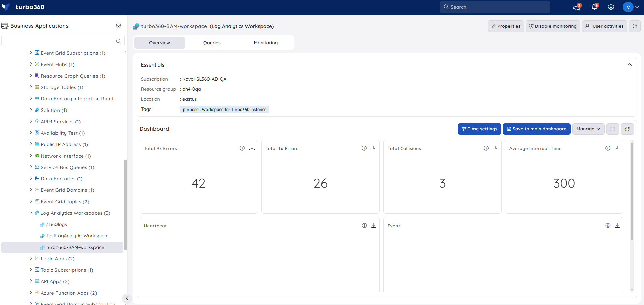The height and width of the screenshot is (305, 644).
Task: Expand Event Hubs node
Action: point(31,64)
